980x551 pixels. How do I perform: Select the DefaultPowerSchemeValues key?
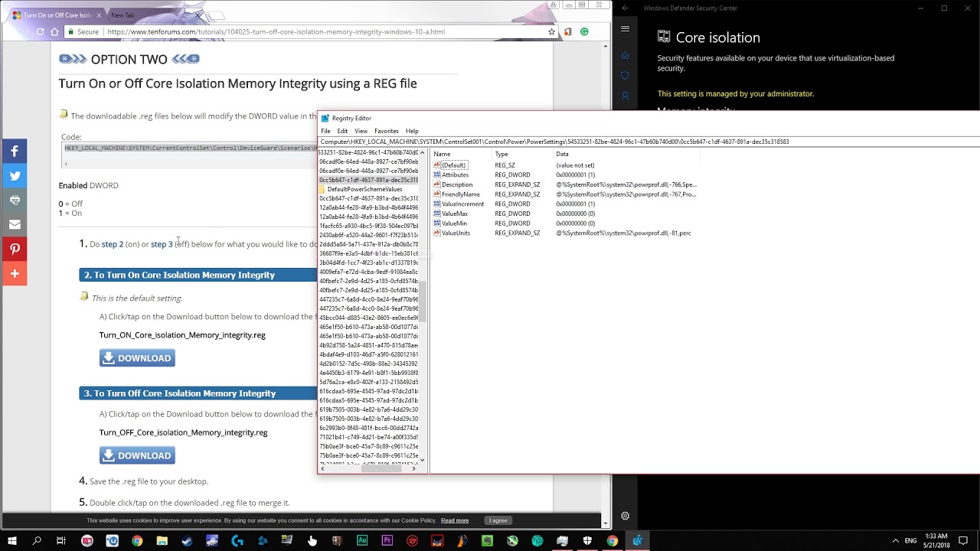click(364, 189)
